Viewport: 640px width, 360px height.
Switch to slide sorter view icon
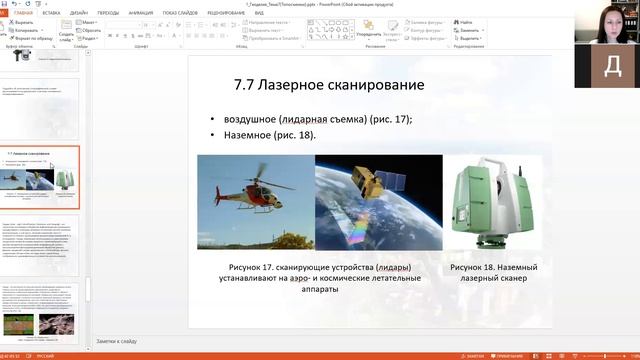[549, 356]
